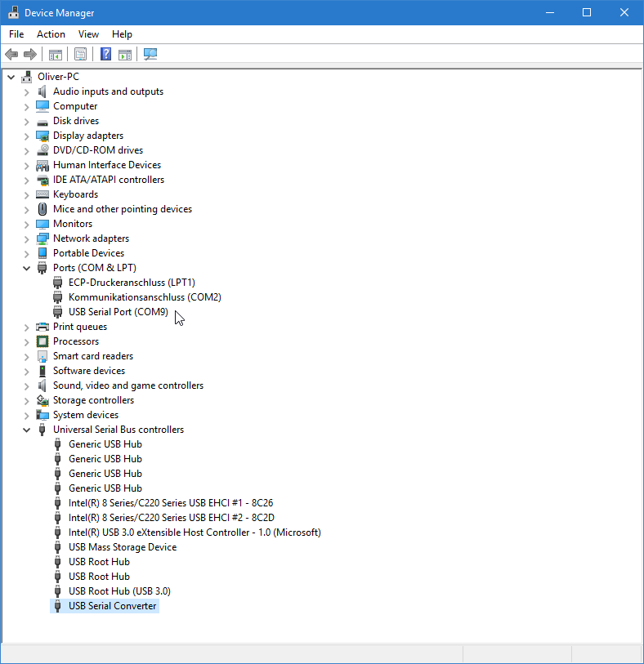This screenshot has height=664, width=644.
Task: Select USB Serial Port (COM9)
Action: (118, 312)
